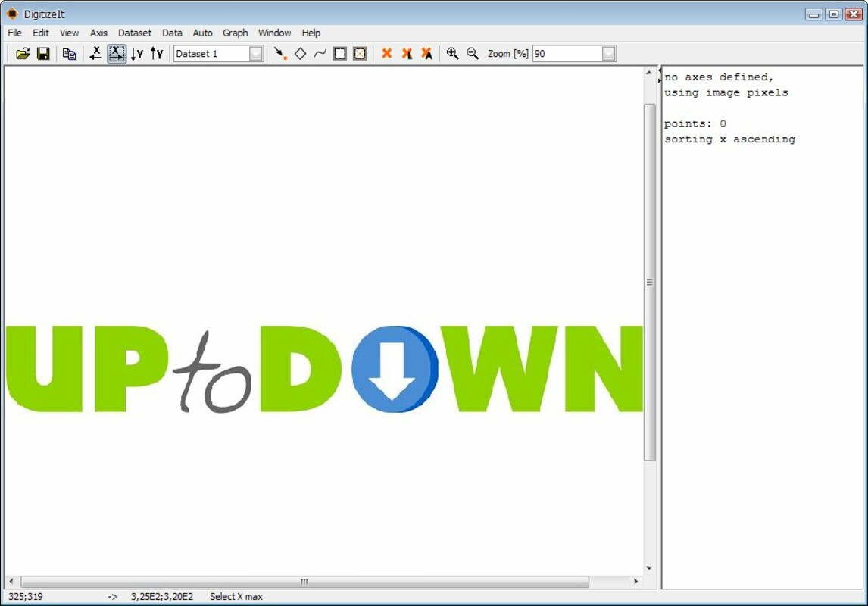
Task: Click the zoom in magnifier icon
Action: 452,54
